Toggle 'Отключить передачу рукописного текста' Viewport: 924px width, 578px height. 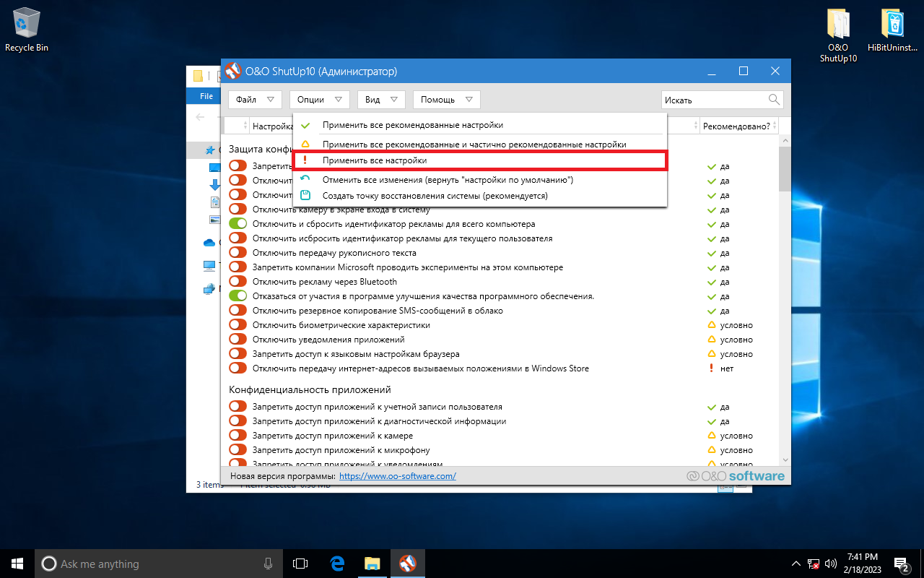point(238,253)
